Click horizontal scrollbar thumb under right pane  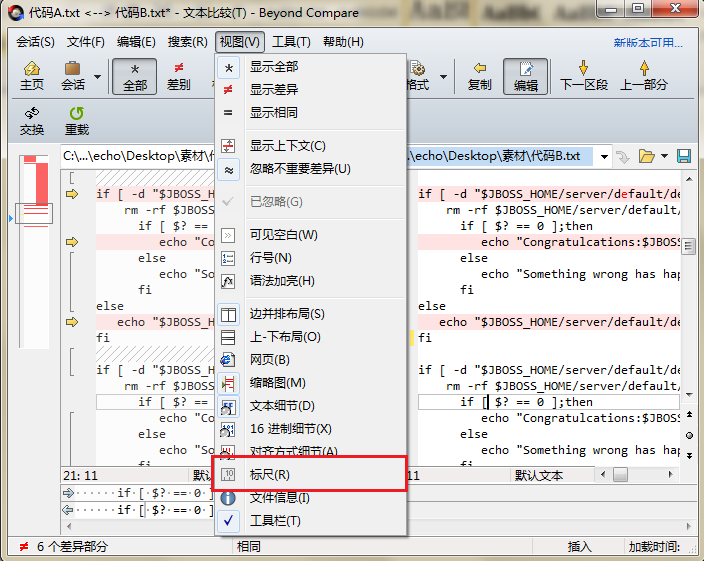[x=620, y=475]
